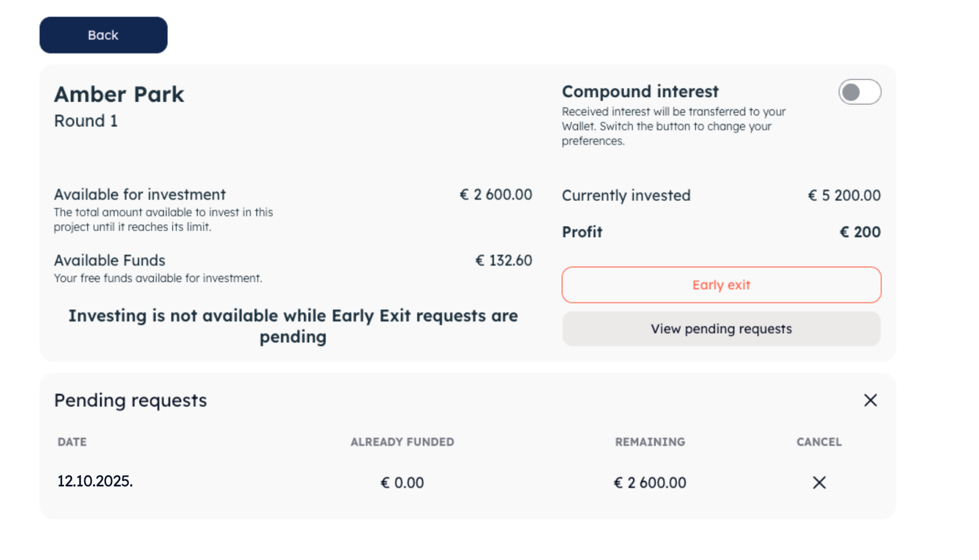The width and height of the screenshot is (979, 560).
Task: Click the Investing is not available notice
Action: pos(293,326)
